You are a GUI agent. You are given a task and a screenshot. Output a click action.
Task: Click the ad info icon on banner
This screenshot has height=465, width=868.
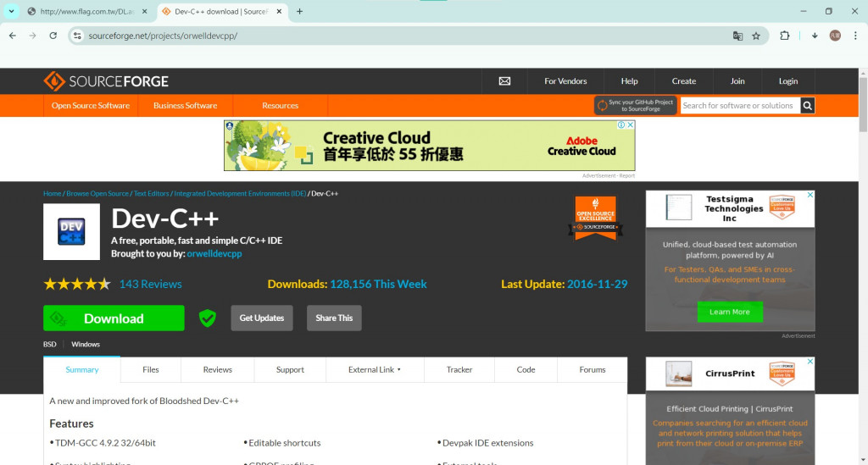621,125
